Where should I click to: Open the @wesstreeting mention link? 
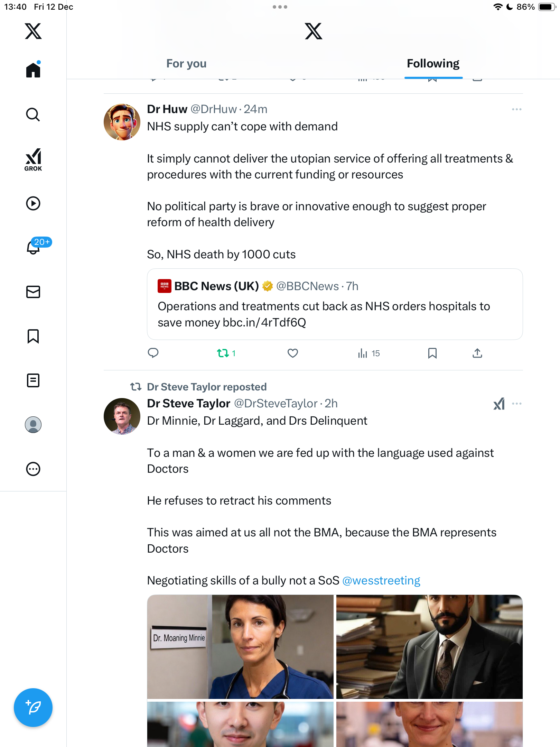click(x=381, y=580)
